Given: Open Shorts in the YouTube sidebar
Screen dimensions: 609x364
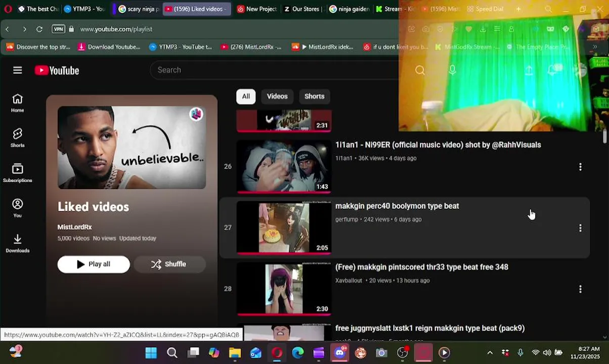Looking at the screenshot, I should [x=18, y=138].
